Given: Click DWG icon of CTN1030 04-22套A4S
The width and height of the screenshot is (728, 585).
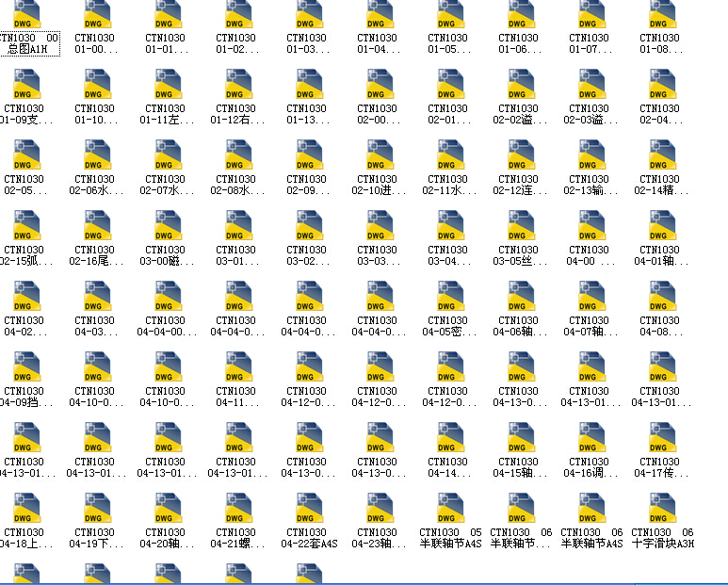Looking at the screenshot, I should pos(309,508).
